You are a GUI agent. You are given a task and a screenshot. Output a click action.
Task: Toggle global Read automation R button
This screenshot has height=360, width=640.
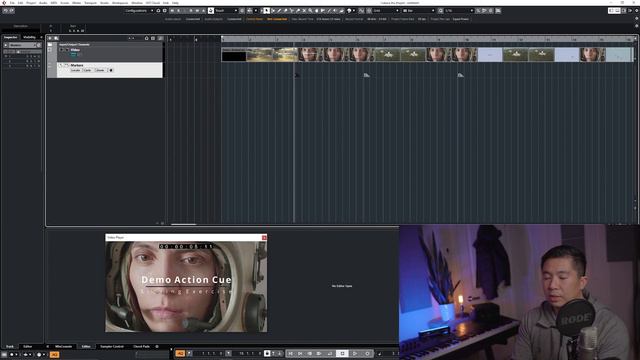[191, 11]
